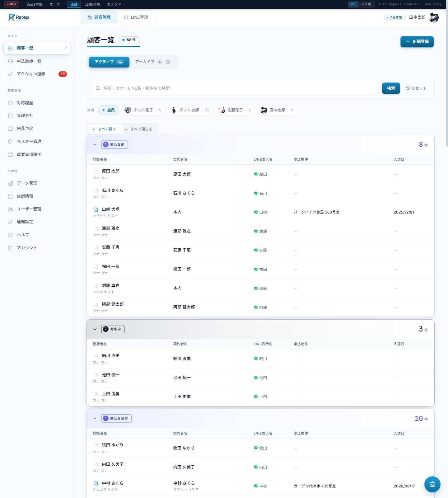Click the LINE icon in 石川 row
Viewport: 448px width, 498px height.
pos(256,193)
